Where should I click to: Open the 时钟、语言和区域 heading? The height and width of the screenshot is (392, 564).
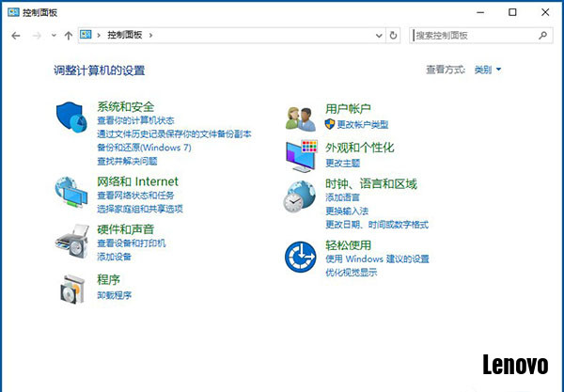371,183
